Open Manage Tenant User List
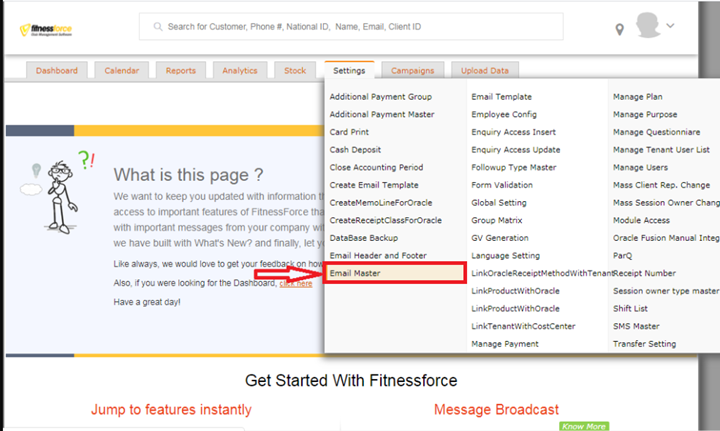The width and height of the screenshot is (720, 431). (x=661, y=150)
